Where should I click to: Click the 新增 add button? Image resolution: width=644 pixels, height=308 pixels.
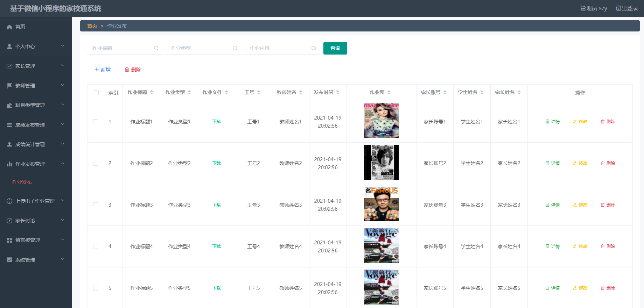click(103, 70)
